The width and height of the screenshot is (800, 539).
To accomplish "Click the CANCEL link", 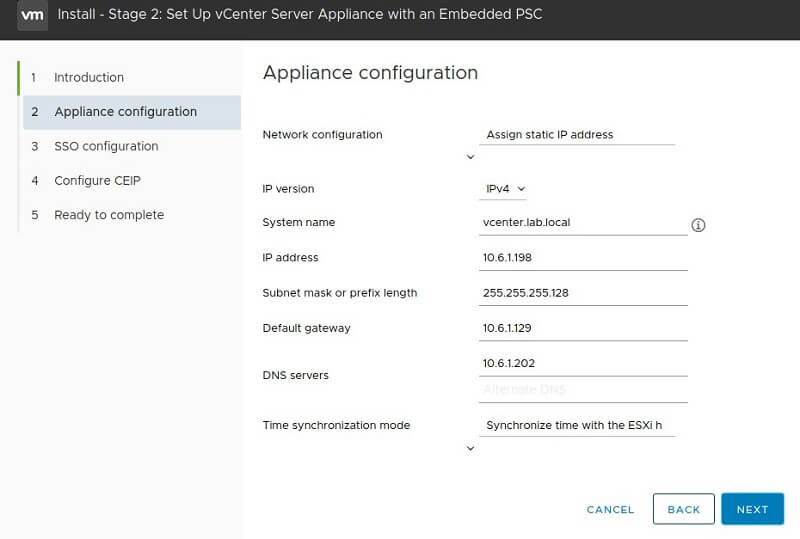I will pos(610,509).
